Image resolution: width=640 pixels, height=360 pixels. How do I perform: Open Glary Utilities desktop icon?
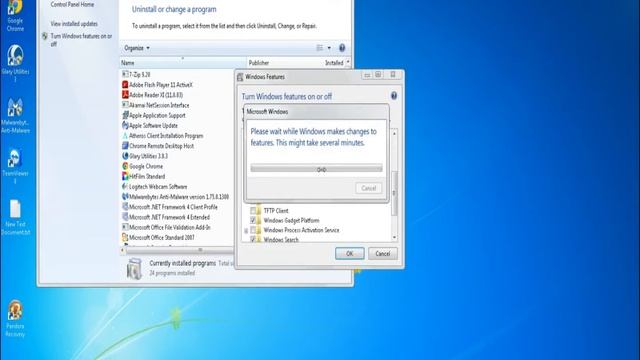[15, 63]
